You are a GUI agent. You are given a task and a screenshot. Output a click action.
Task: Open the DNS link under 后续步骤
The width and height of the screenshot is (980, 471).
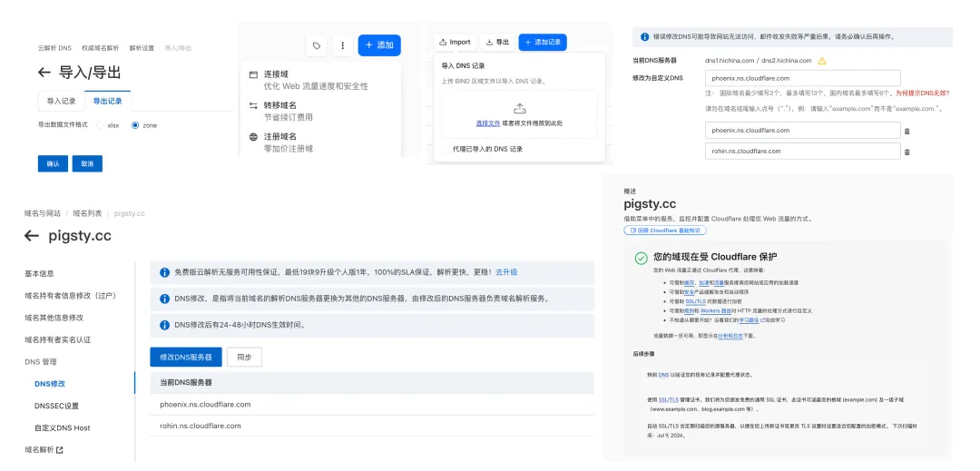(x=663, y=375)
